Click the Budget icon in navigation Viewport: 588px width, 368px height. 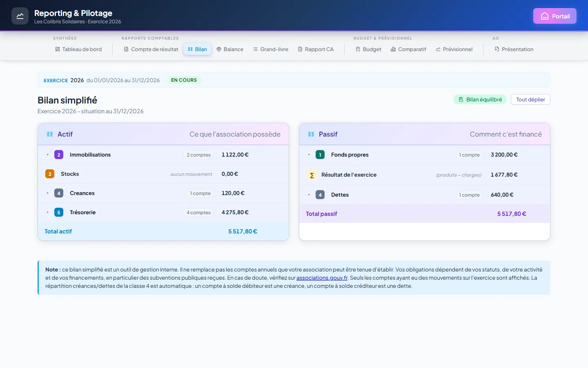point(358,49)
